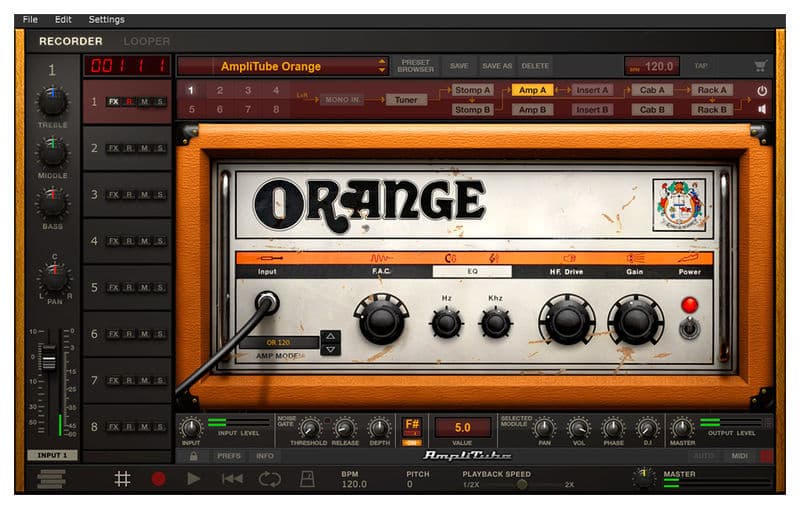The image size is (800, 509).
Task: Adjust the Khz EQ knob on the amp
Action: coord(495,323)
